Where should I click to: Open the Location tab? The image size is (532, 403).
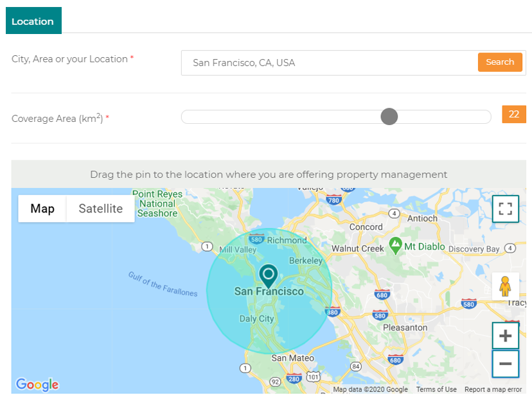(33, 21)
